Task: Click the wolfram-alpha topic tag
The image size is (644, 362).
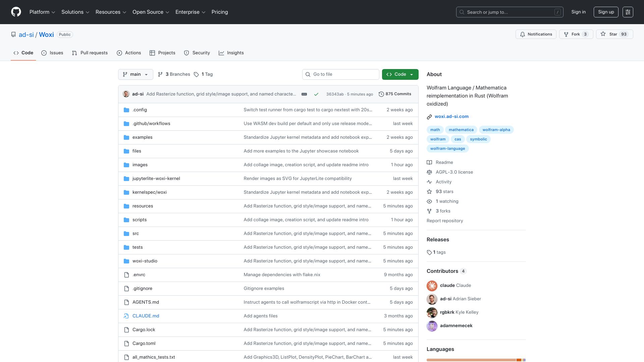Action: click(496, 130)
